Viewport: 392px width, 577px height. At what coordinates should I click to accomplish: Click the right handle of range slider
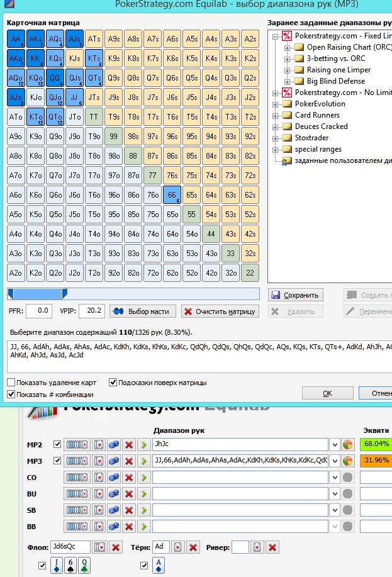point(64,294)
